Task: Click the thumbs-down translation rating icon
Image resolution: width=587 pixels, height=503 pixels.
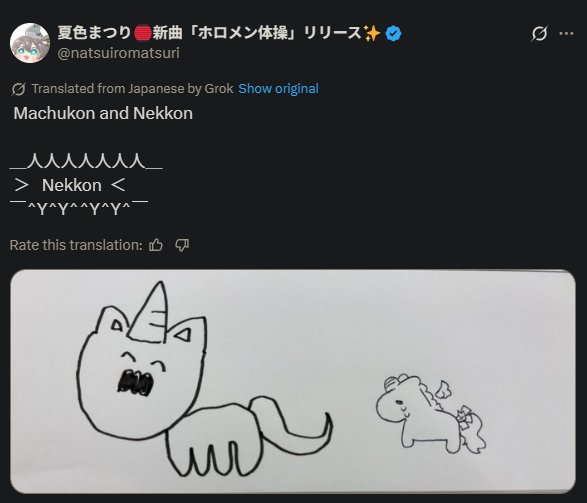Action: click(182, 245)
